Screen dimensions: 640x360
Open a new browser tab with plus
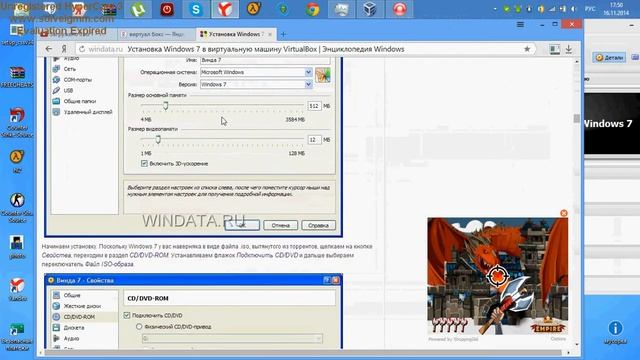point(283,34)
